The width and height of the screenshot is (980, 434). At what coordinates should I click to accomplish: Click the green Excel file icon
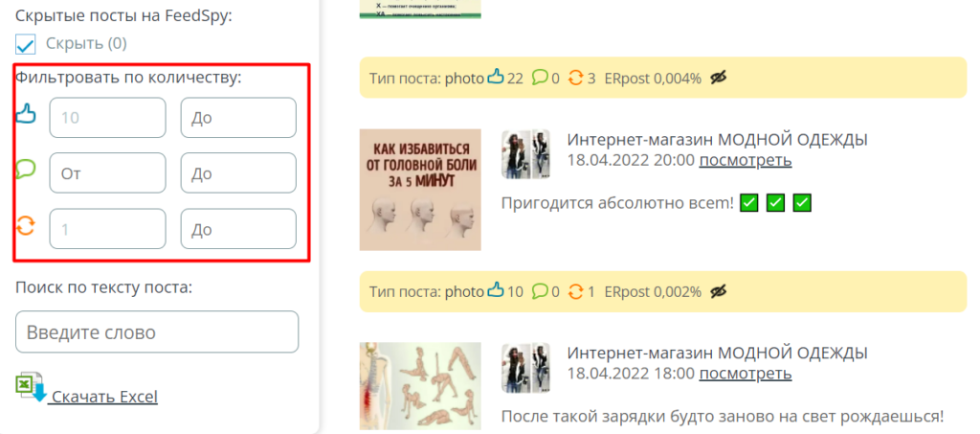click(x=32, y=387)
